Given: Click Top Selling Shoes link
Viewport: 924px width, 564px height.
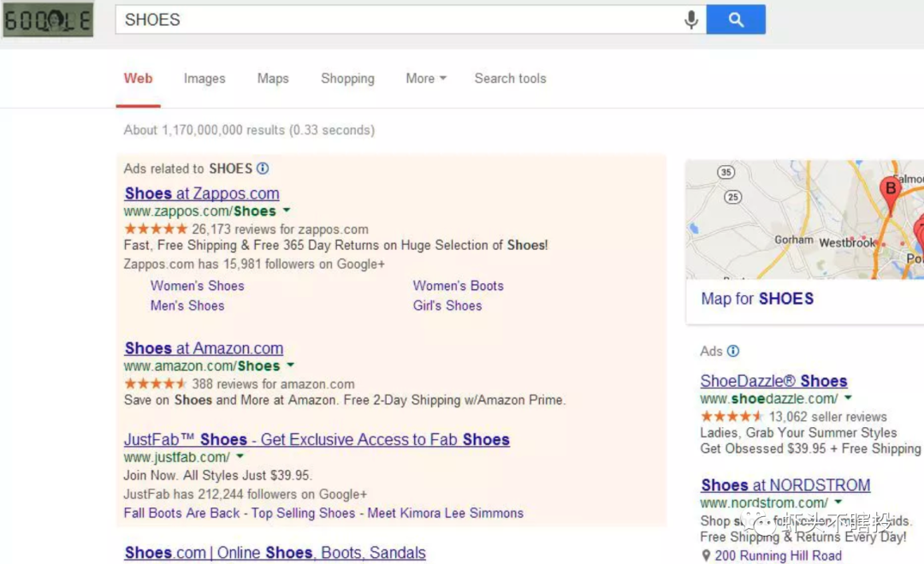Looking at the screenshot, I should [304, 514].
